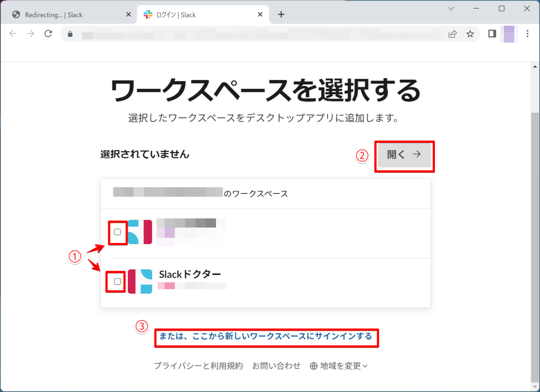Viewport: 540px width, 392px height.
Task: Open the Chrome three-dot menu
Action: [527, 34]
